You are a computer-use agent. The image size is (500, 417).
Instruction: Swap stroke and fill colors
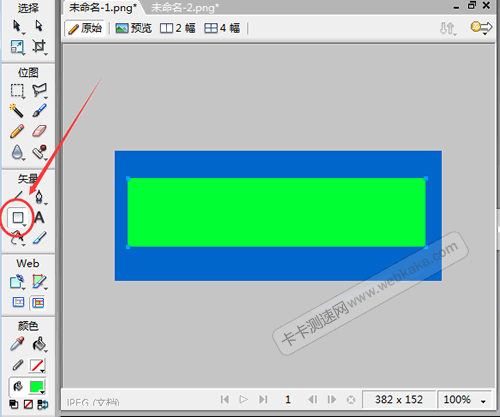coord(43,405)
